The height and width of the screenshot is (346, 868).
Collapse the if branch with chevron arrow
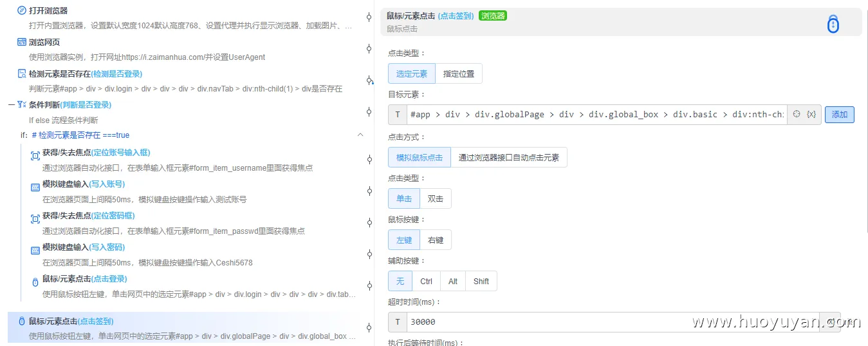[x=360, y=135]
